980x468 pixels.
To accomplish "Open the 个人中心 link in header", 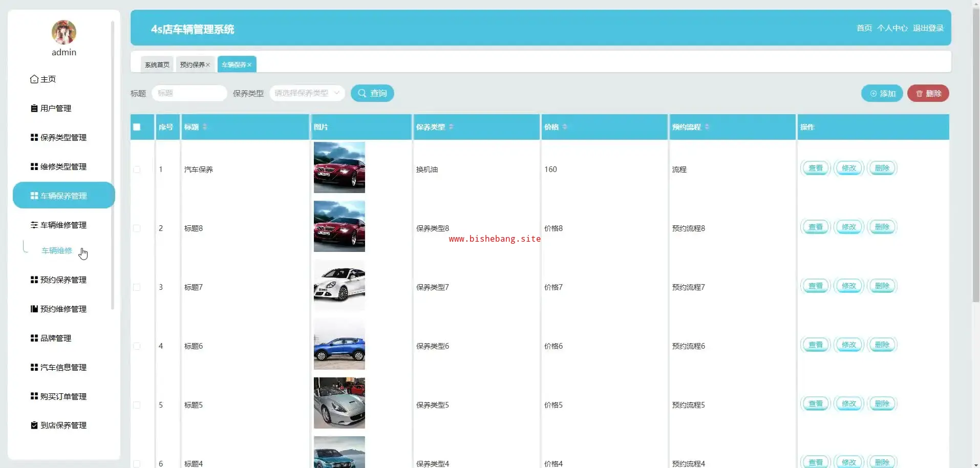I will coord(892,28).
